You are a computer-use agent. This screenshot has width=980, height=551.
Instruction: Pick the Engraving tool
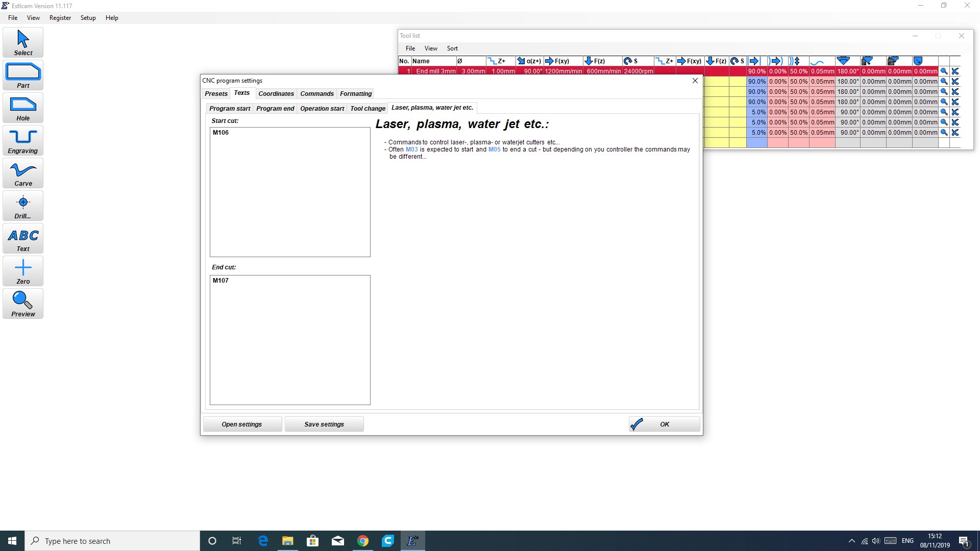[x=23, y=140]
